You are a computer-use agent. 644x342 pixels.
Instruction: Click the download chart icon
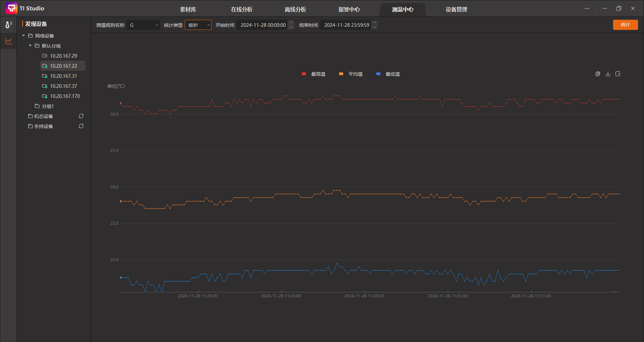608,74
